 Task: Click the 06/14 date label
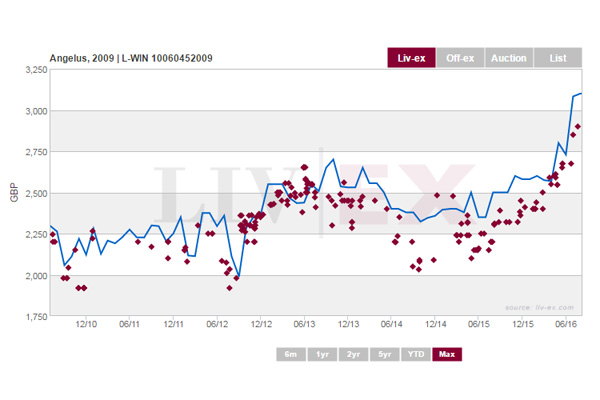[x=391, y=324]
